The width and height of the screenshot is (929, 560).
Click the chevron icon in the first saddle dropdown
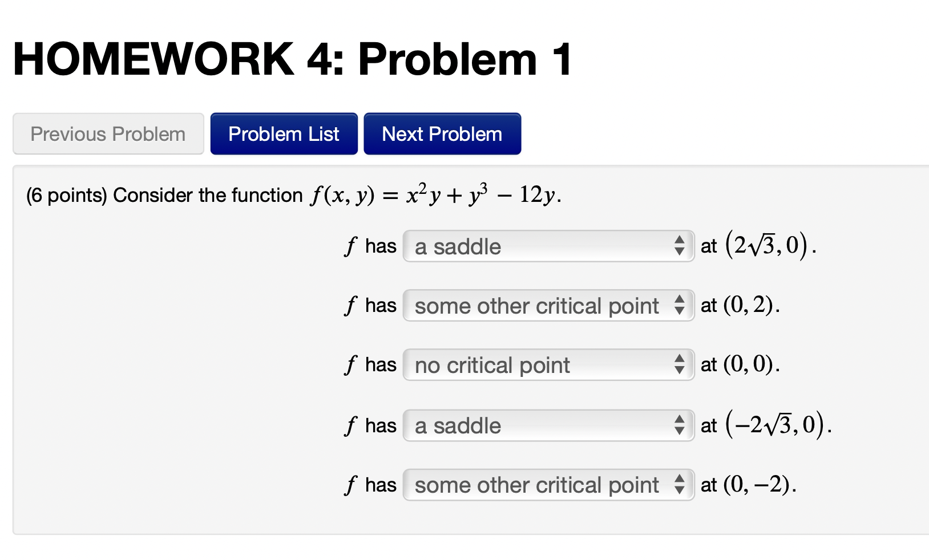coord(680,246)
